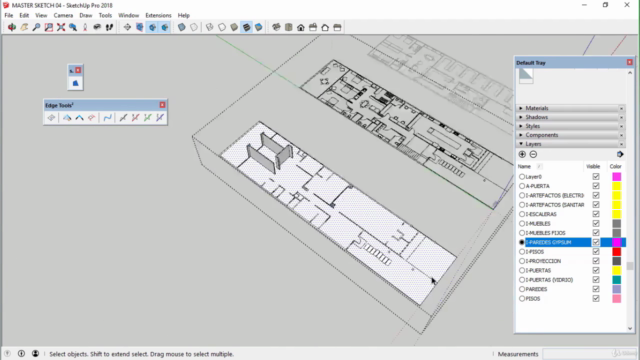The height and width of the screenshot is (360, 640).
Task: Hide the I-PISOS layer
Action: point(596,251)
